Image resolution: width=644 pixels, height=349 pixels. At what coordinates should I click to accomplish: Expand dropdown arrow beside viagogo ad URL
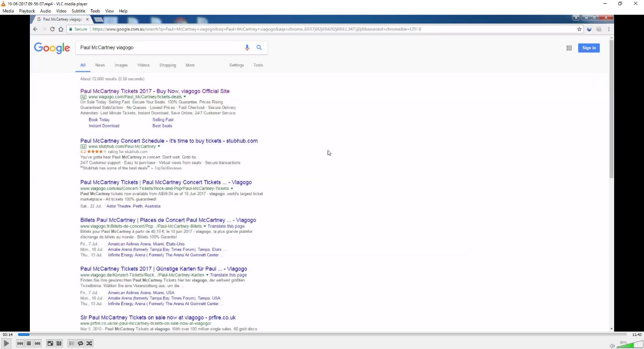(185, 97)
